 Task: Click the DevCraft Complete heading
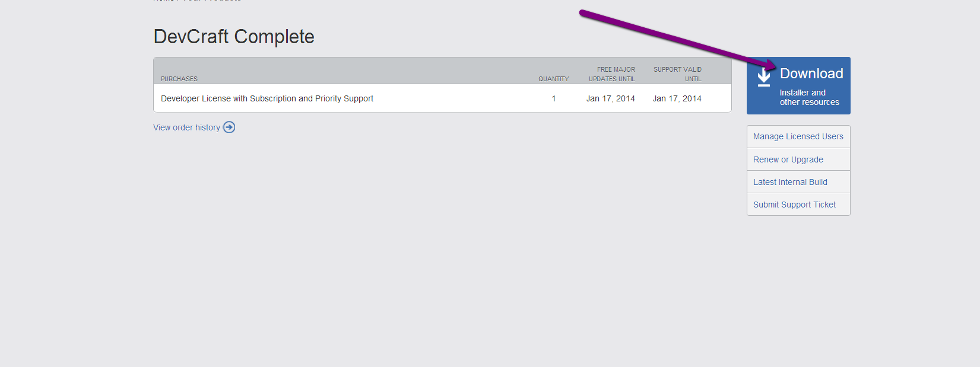pos(234,37)
